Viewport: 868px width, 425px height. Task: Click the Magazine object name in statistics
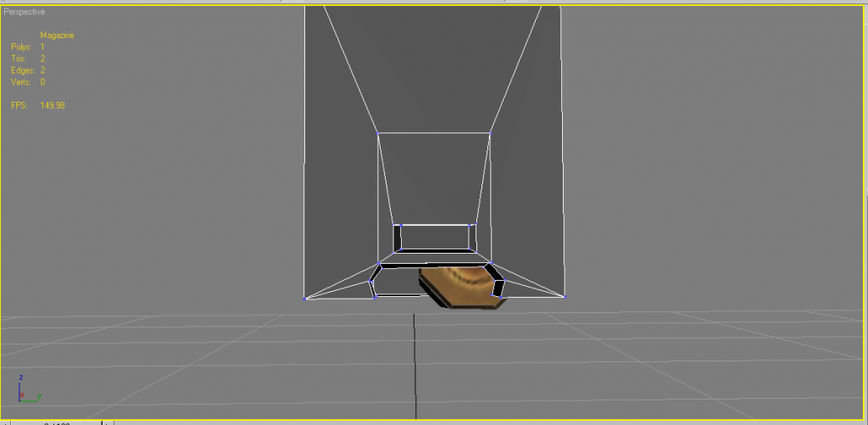point(57,35)
